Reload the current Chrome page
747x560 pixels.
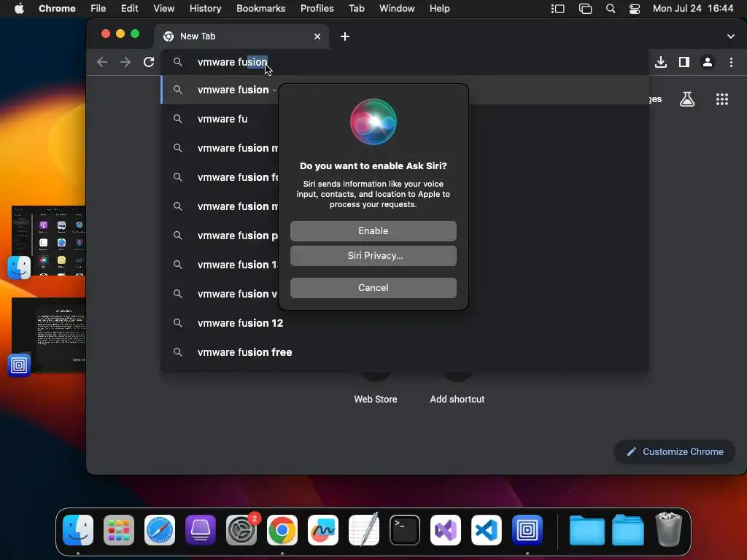point(149,62)
